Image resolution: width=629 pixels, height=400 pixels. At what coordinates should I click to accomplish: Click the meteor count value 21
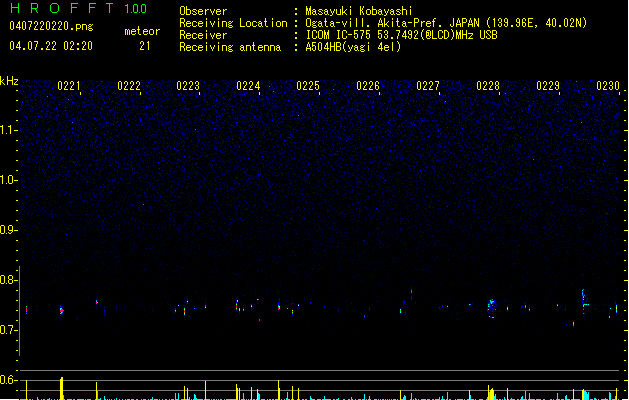coord(144,46)
